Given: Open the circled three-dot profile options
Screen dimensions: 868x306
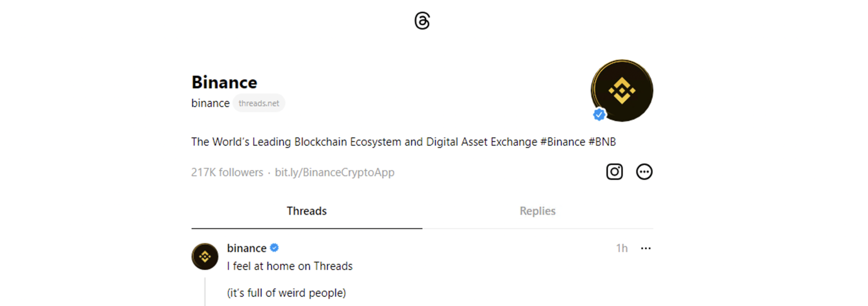Looking at the screenshot, I should click(644, 172).
